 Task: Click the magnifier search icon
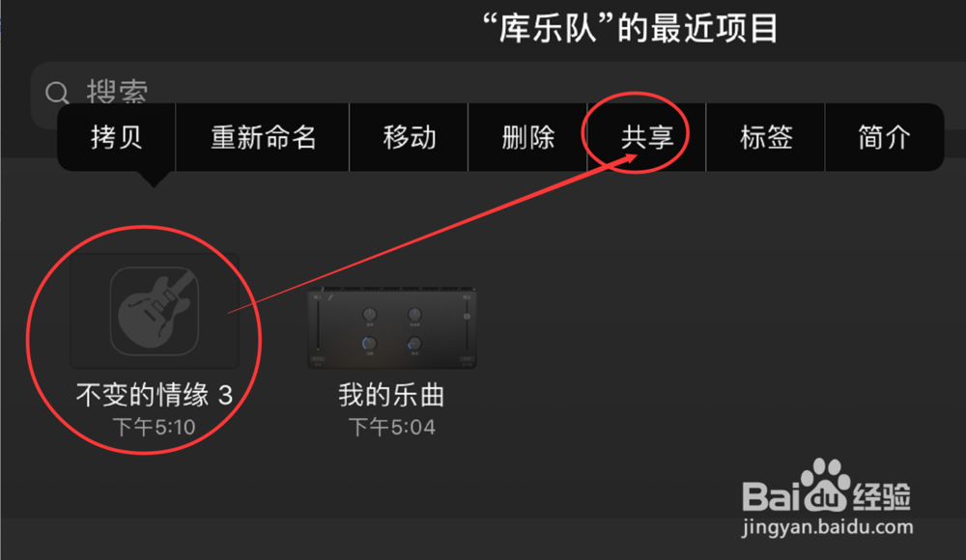57,93
